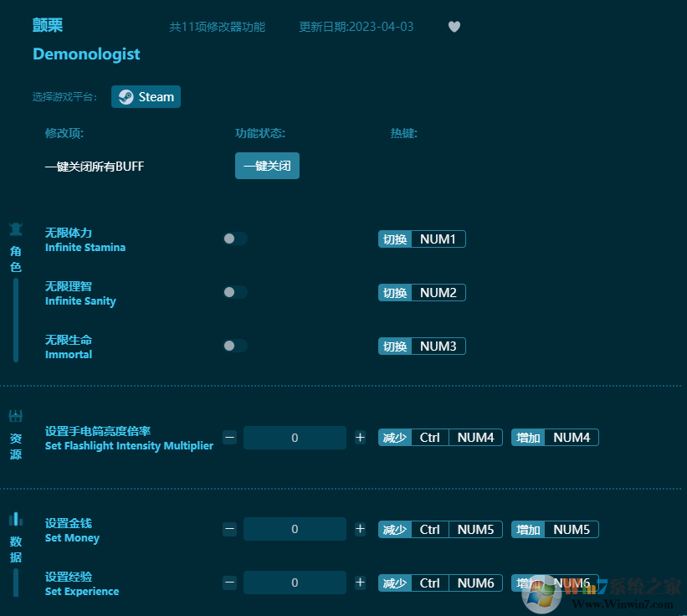
Task: Click 减少 Ctrl NUM6 decrease for Set Experience
Action: 440,583
